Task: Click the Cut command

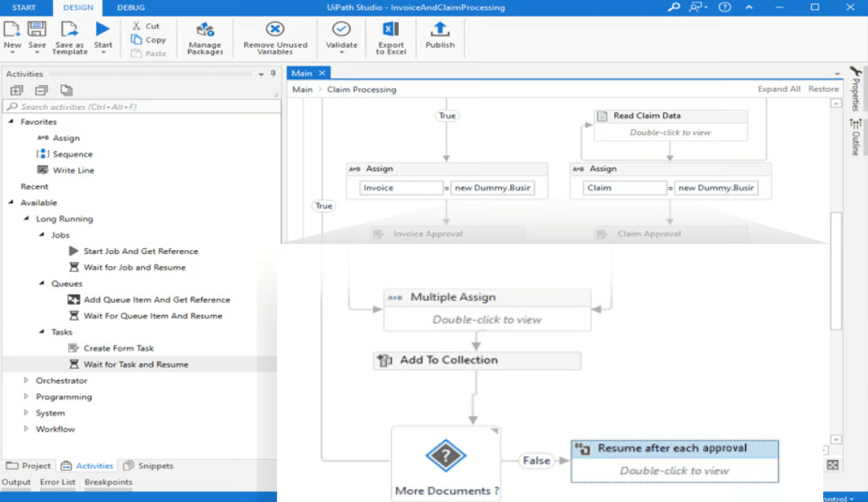Action: (146, 26)
